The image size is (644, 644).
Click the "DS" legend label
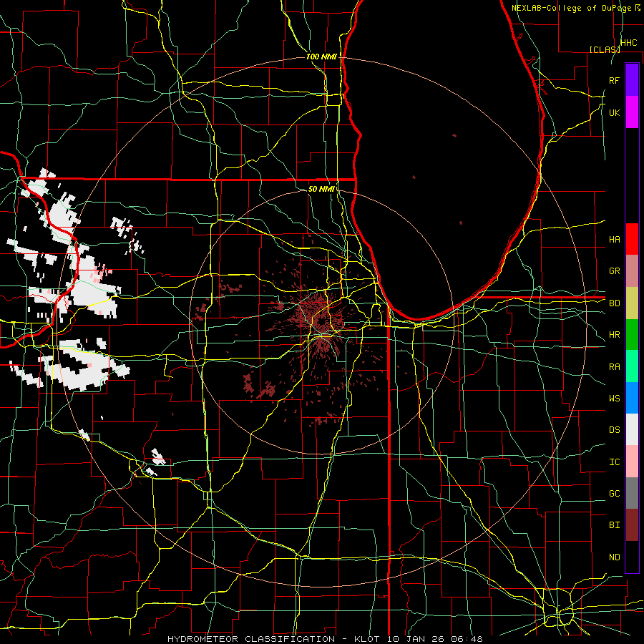614,430
